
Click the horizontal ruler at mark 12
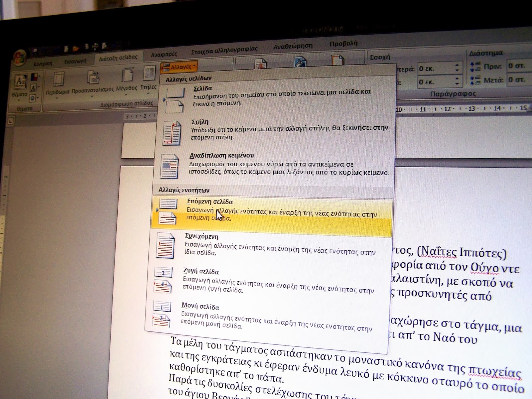[447, 109]
